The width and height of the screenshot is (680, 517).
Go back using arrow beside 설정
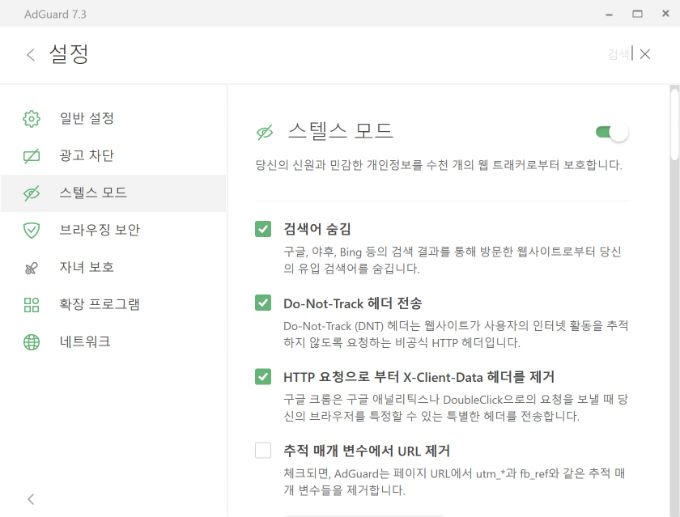[x=31, y=55]
